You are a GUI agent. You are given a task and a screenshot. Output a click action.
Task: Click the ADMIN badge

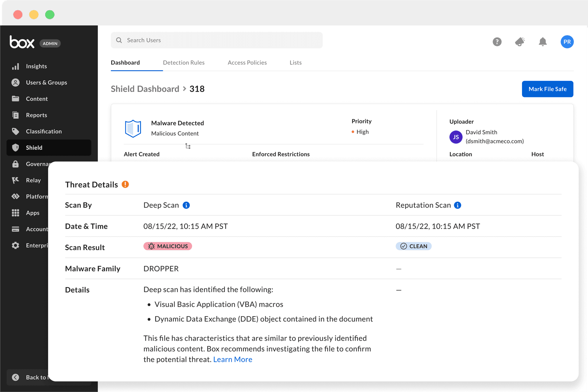click(x=50, y=43)
